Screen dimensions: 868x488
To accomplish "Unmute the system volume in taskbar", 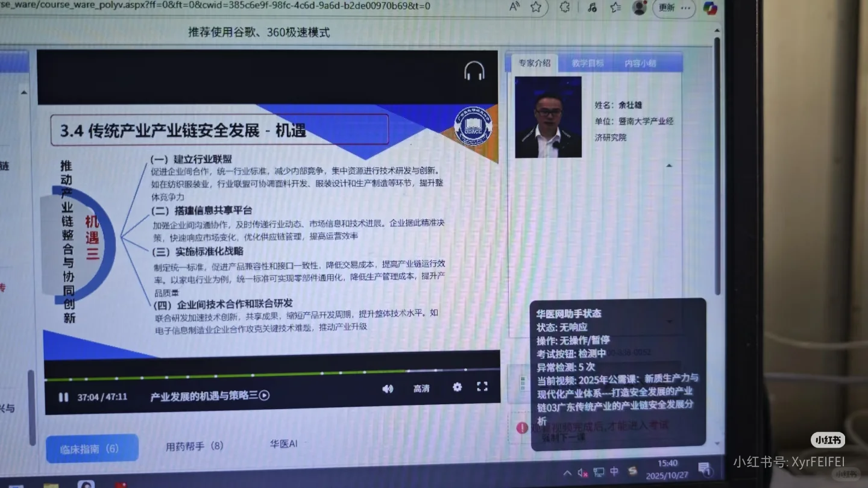I will 581,472.
